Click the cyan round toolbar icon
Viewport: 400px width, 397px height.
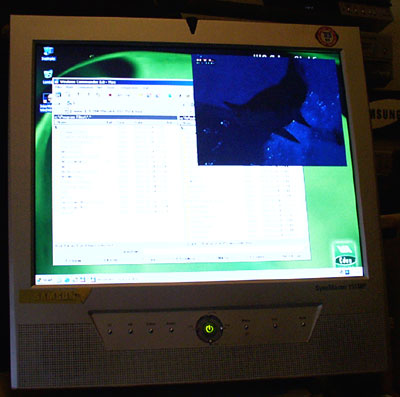[x=170, y=96]
